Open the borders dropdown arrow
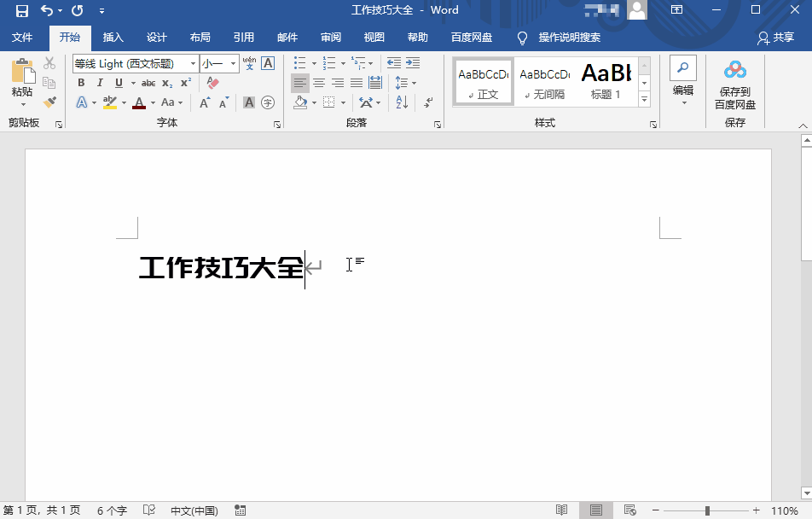The image size is (812, 519). [x=343, y=102]
